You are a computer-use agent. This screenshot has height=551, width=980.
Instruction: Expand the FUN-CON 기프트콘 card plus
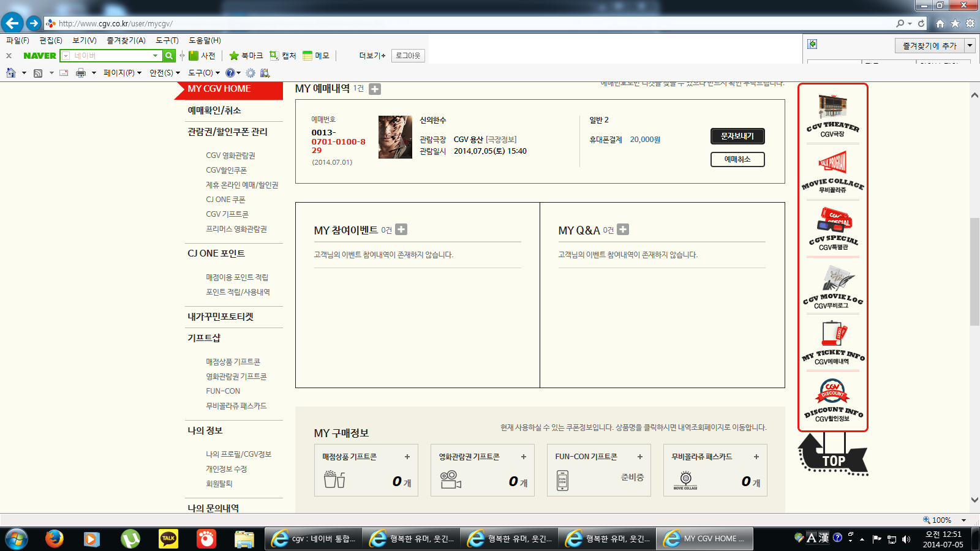point(640,457)
